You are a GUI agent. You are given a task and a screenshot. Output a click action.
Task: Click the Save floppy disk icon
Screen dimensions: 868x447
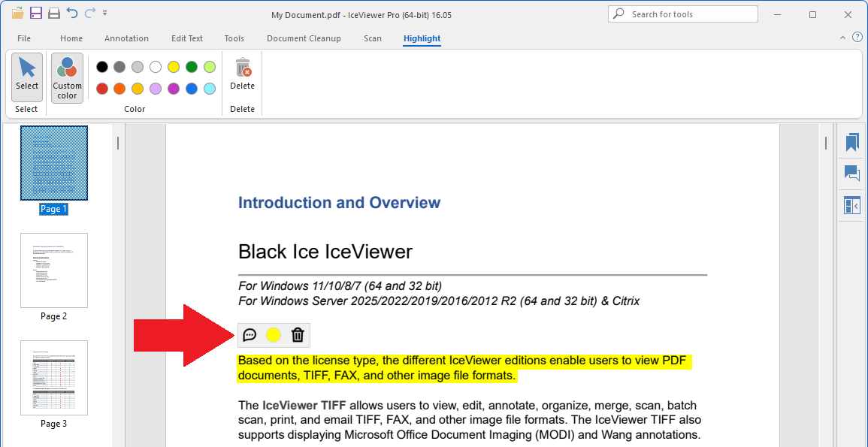pyautogui.click(x=36, y=13)
